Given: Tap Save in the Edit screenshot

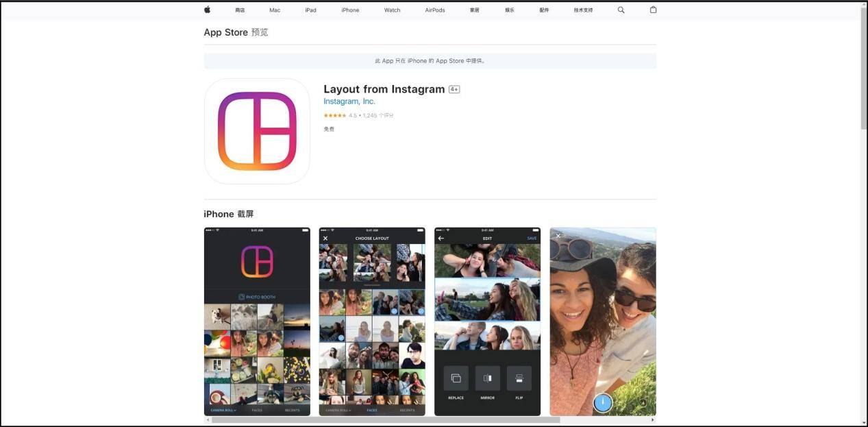Looking at the screenshot, I should pos(532,238).
